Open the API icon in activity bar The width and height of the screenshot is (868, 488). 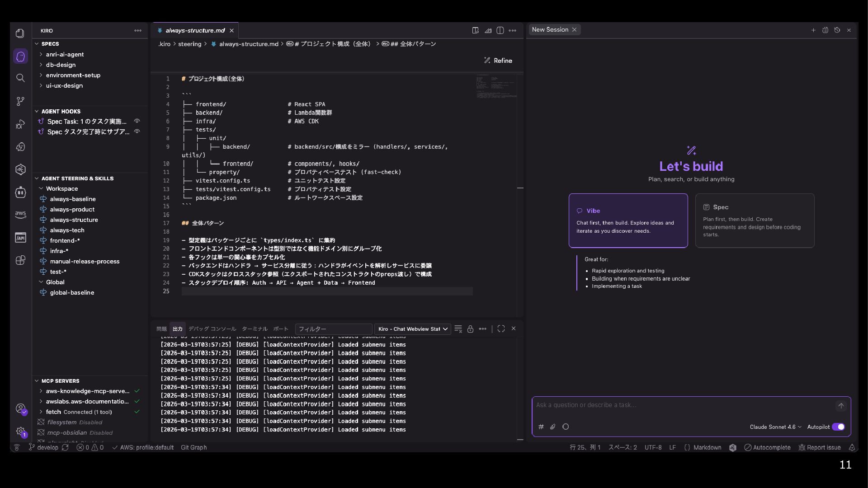[x=20, y=238]
